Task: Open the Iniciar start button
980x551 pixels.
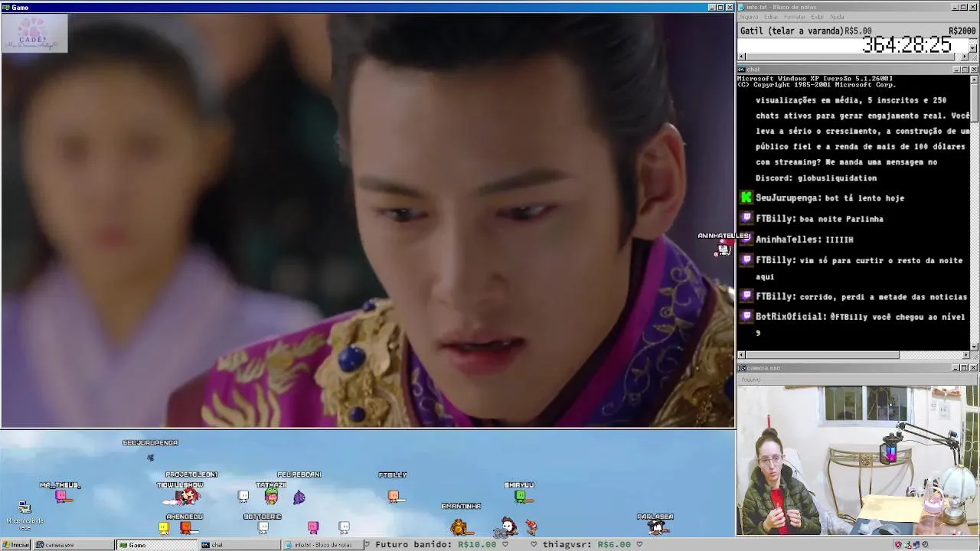Action: click(x=15, y=545)
